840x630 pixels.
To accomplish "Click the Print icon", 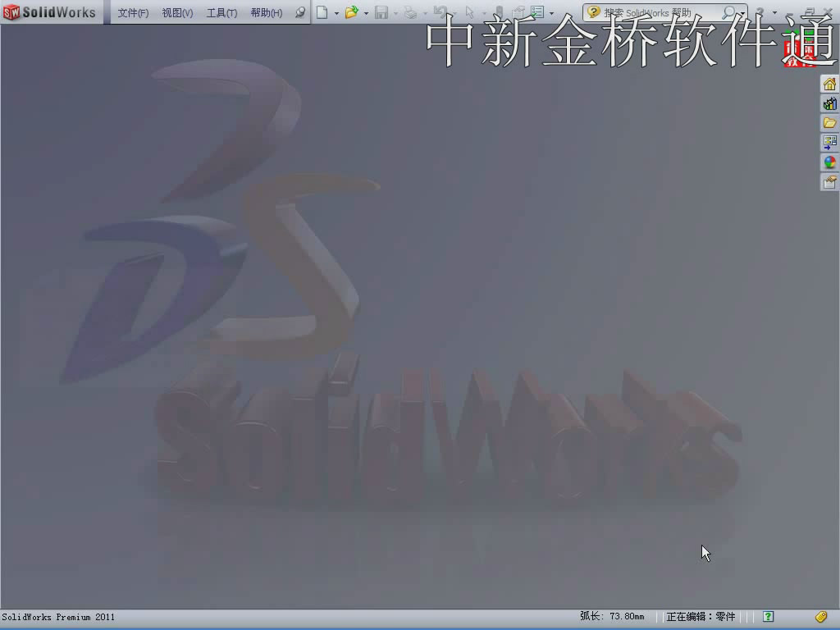I will [410, 12].
